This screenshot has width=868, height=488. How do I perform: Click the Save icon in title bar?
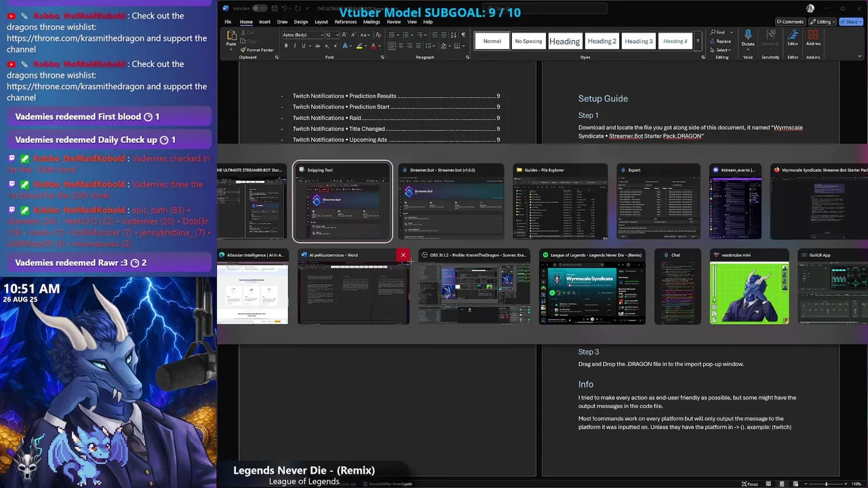point(275,8)
